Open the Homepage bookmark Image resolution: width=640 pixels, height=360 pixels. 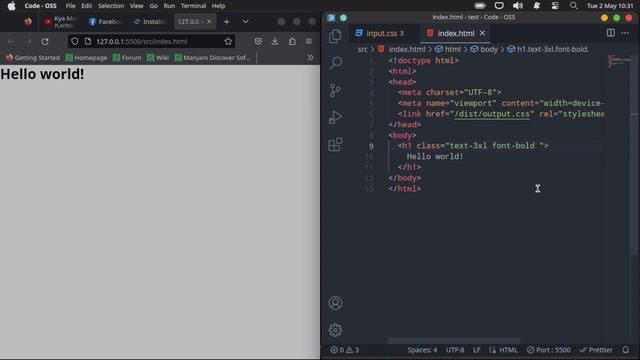(x=87, y=58)
